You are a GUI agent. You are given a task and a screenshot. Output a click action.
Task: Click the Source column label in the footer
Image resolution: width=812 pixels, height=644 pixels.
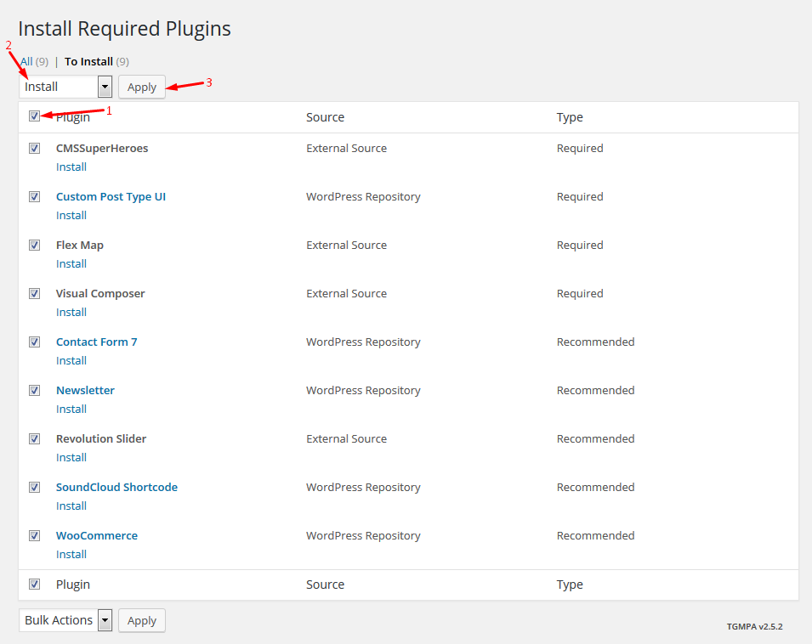(325, 585)
